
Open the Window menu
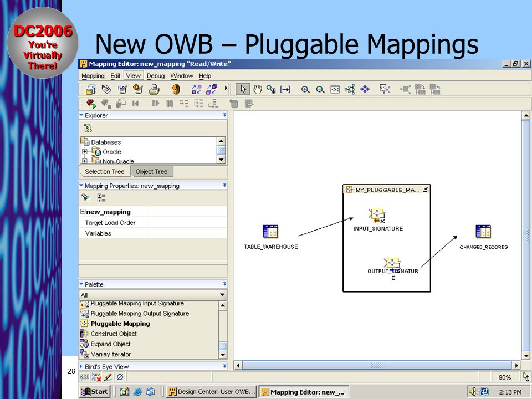182,76
